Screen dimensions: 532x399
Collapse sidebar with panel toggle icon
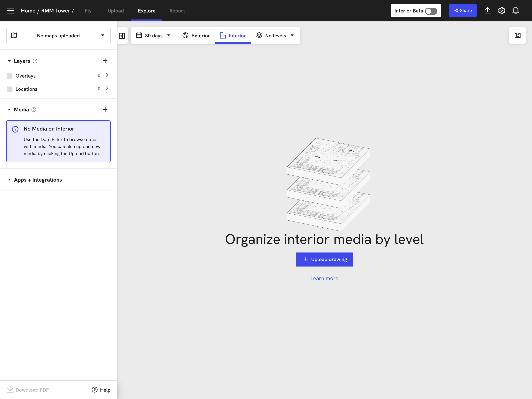click(x=122, y=36)
